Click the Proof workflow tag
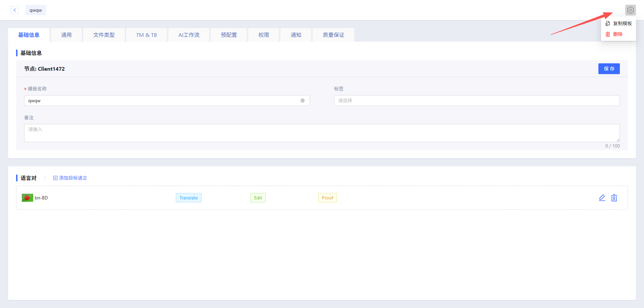 click(327, 198)
